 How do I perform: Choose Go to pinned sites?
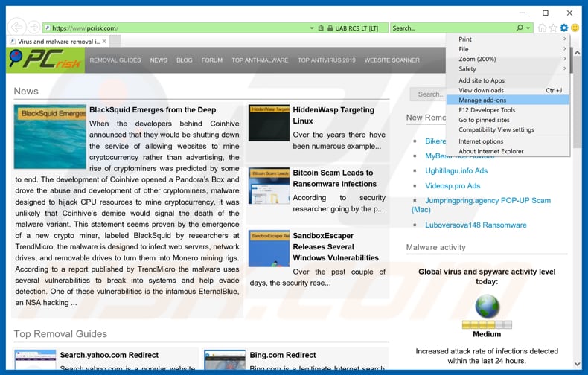pos(508,120)
